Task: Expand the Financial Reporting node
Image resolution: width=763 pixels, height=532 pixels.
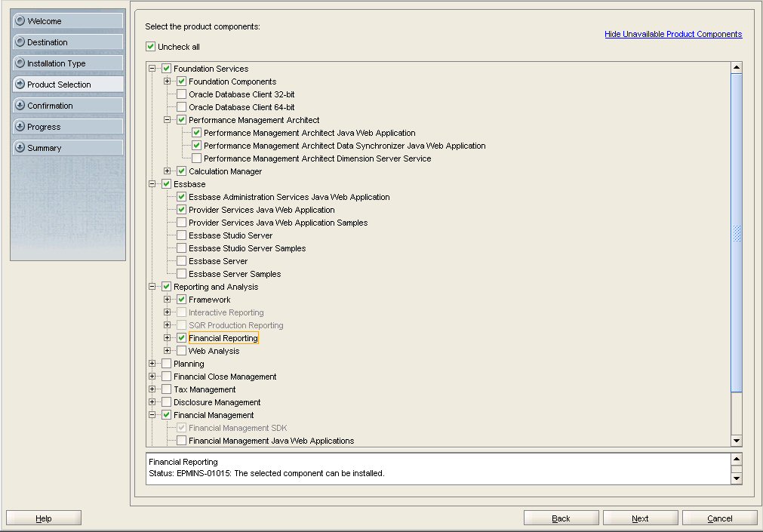Action: point(167,338)
